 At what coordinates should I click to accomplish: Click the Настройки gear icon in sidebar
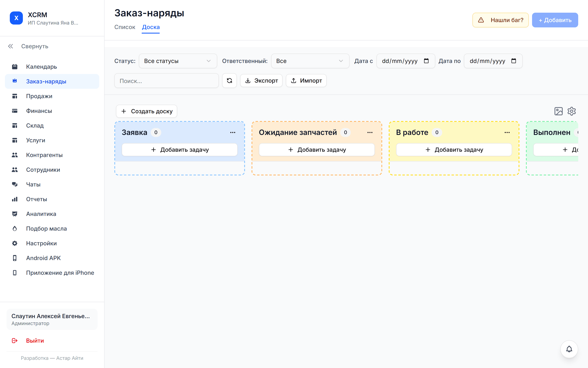point(14,243)
